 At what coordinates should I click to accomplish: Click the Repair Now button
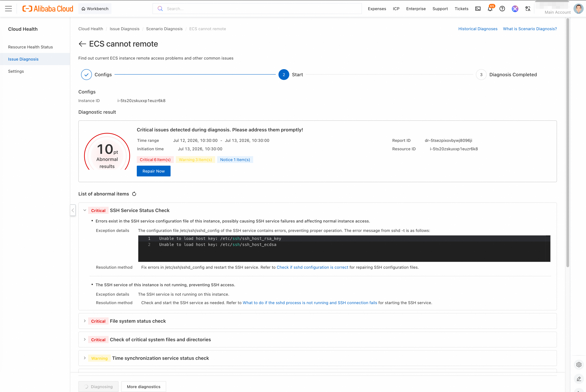point(154,171)
